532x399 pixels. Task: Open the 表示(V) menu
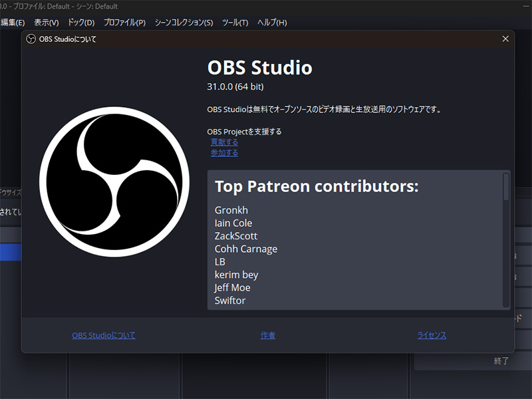[47, 23]
